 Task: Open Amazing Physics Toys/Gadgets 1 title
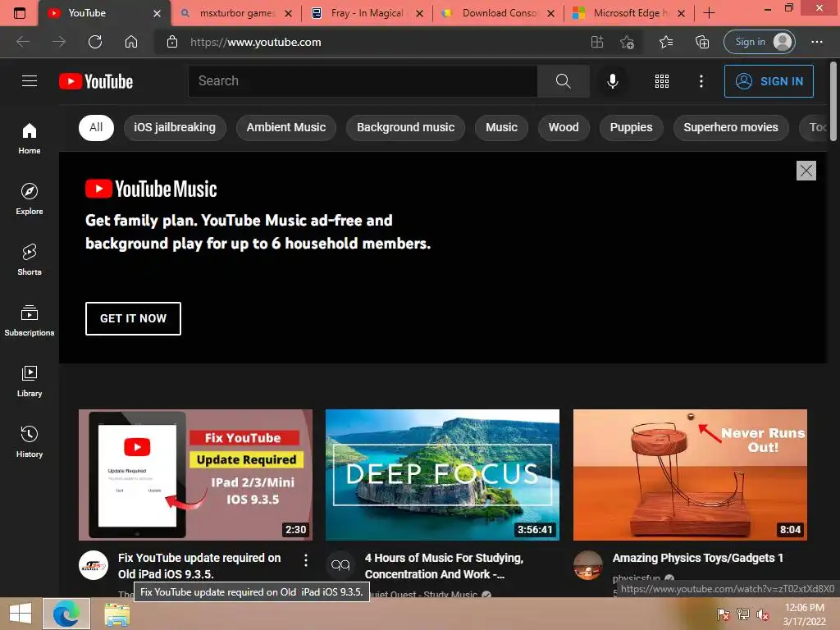[x=697, y=558]
